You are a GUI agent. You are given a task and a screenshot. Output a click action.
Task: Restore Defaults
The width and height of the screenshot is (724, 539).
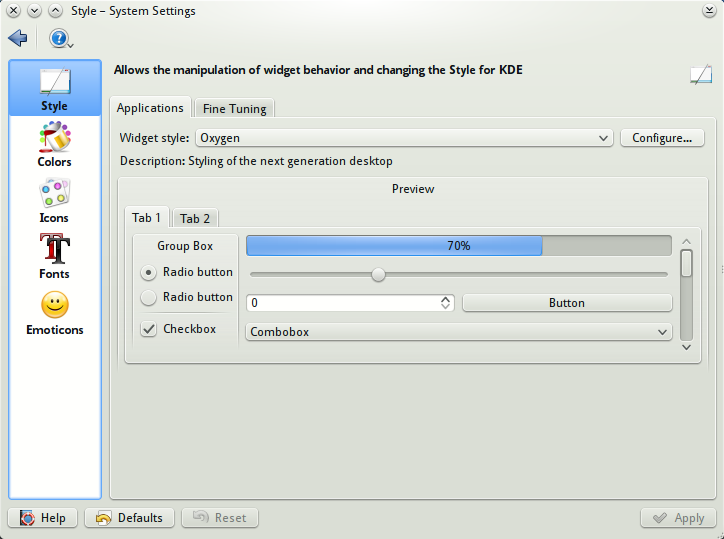pyautogui.click(x=129, y=518)
